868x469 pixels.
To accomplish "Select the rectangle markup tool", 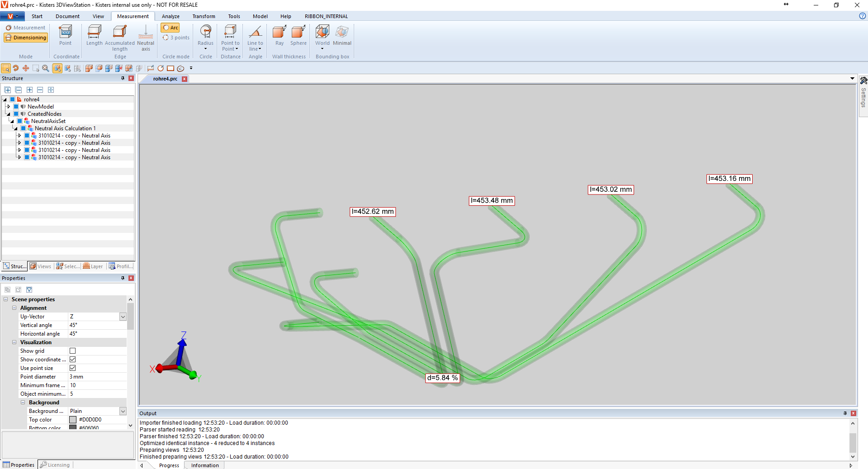I will tap(171, 68).
